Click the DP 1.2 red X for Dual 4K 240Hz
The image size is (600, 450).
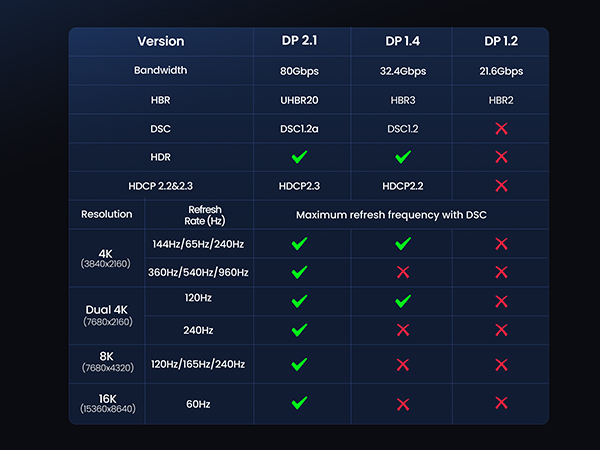(x=501, y=330)
